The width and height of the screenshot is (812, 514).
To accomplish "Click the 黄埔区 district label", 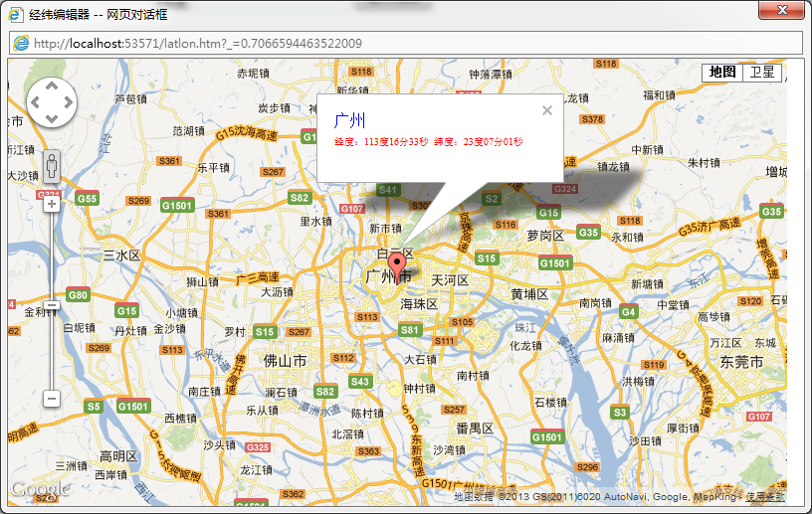I will pos(529,294).
